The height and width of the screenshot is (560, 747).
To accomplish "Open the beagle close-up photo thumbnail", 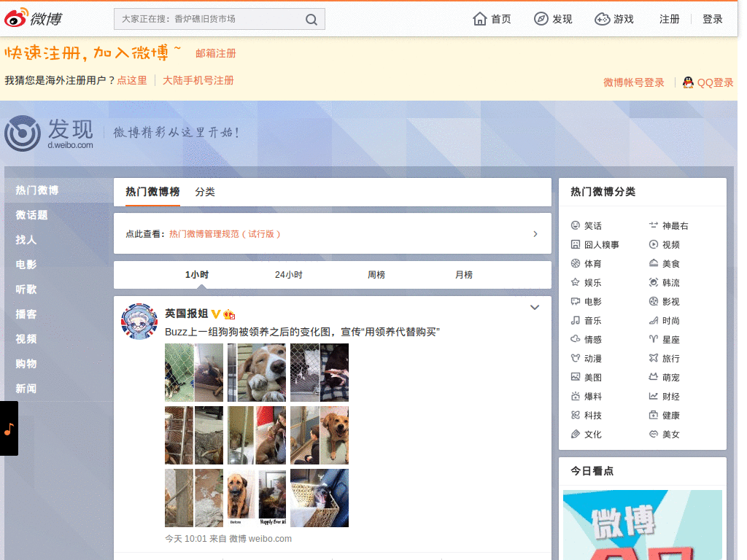I will pyautogui.click(x=257, y=373).
